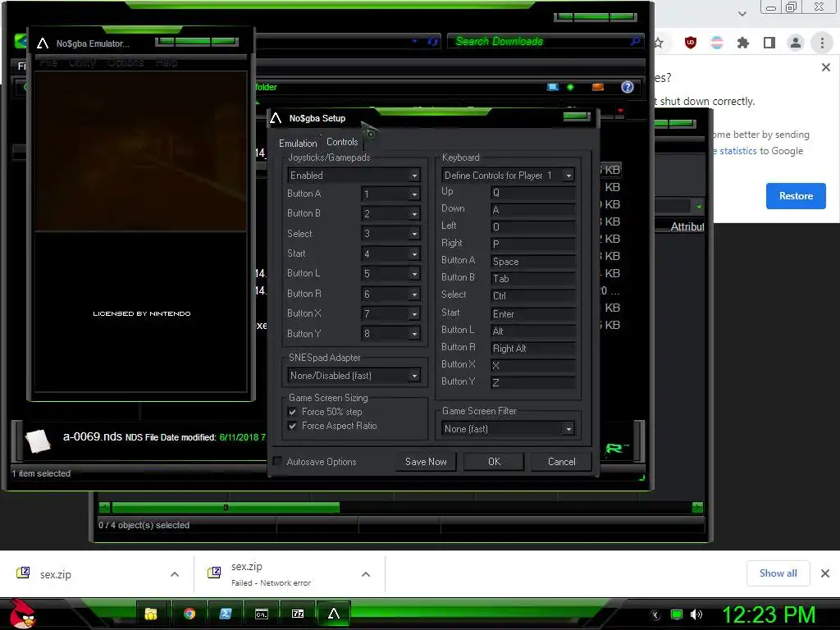The width and height of the screenshot is (840, 630).
Task: Open Define Controls for Player dropdown
Action: click(x=508, y=176)
